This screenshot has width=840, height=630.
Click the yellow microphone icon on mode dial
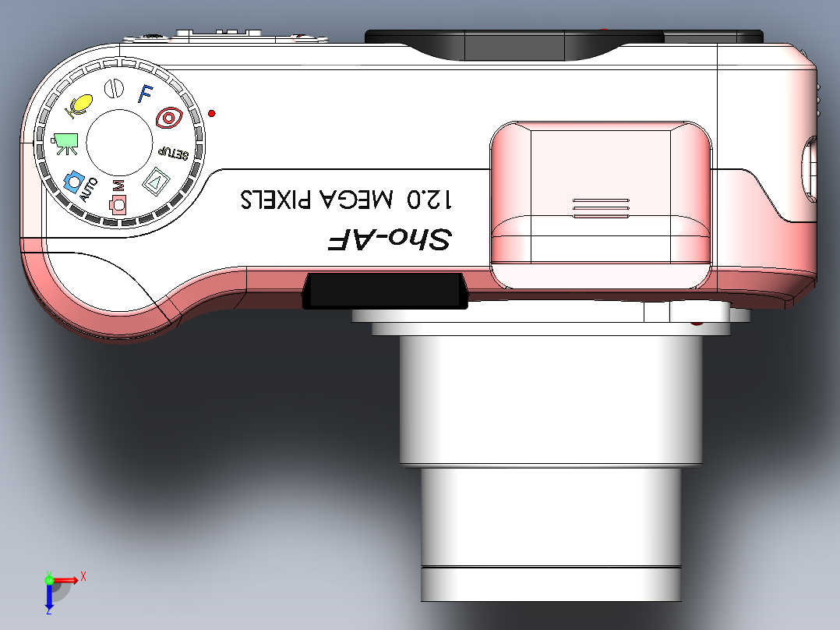pyautogui.click(x=79, y=105)
